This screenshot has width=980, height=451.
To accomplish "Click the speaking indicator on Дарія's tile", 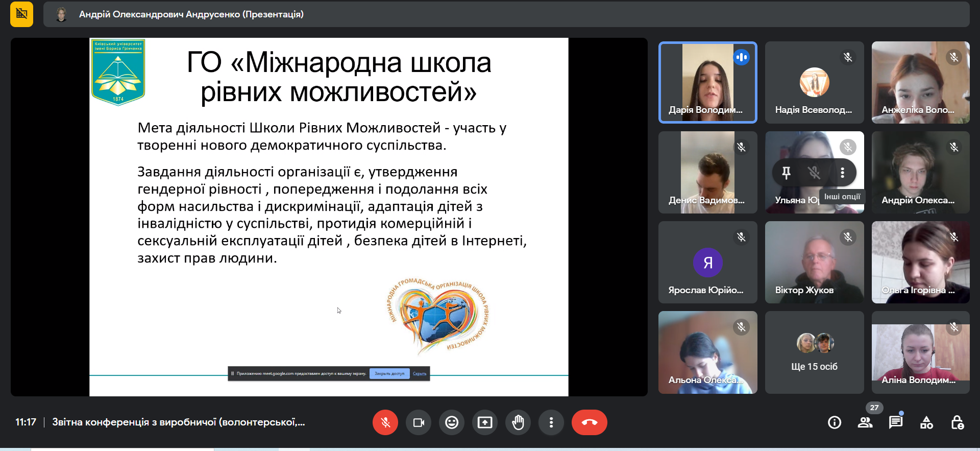I will 742,57.
